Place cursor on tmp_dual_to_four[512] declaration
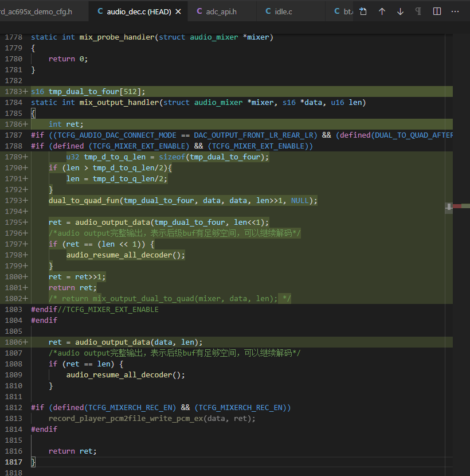Image resolution: width=470 pixels, height=476 pixels. point(96,91)
